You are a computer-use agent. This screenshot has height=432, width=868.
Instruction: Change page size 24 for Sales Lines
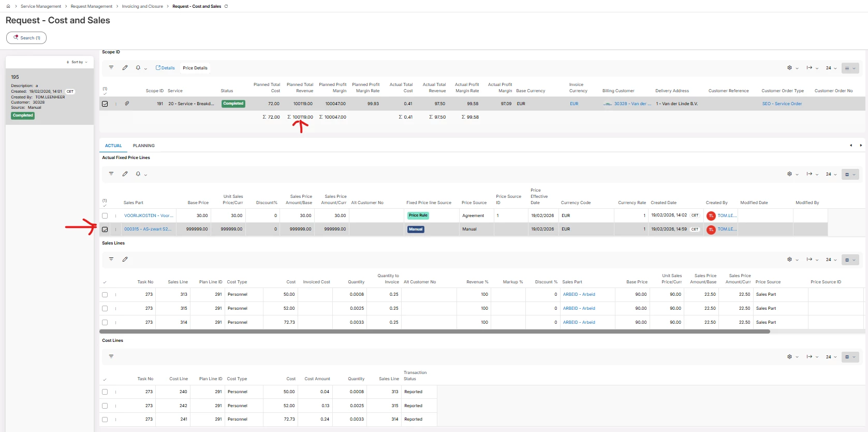[x=831, y=260]
